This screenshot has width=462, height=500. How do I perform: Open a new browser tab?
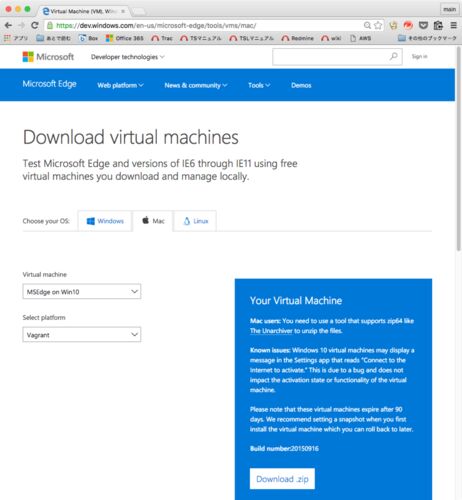click(x=139, y=12)
